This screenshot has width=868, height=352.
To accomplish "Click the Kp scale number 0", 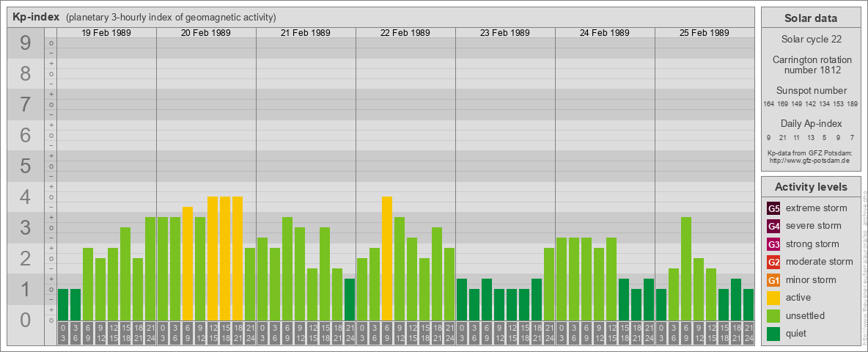I will (x=25, y=320).
